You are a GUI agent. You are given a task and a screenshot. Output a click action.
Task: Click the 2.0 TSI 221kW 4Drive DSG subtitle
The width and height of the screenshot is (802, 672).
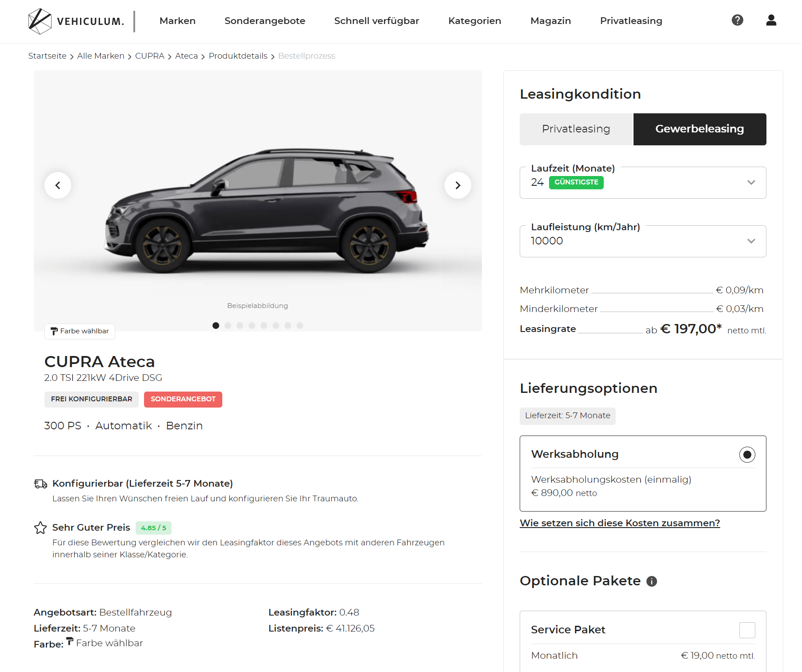pos(103,378)
